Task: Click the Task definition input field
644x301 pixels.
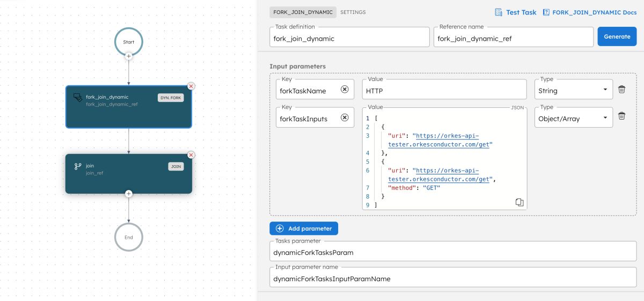Action: coord(349,37)
